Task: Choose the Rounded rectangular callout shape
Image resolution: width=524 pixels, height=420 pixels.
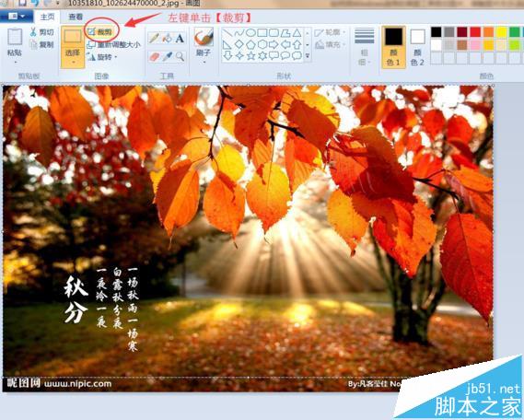Action: point(274,56)
